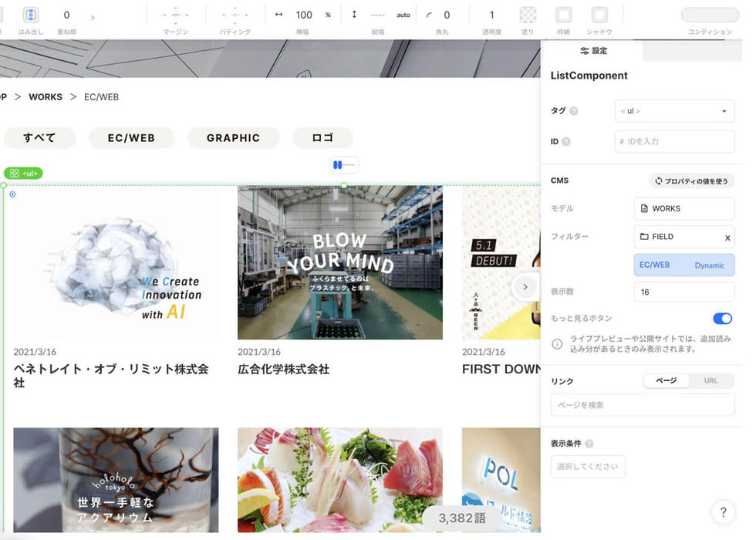Click the ListComponent panel heading
The height and width of the screenshot is (540, 756).
589,76
